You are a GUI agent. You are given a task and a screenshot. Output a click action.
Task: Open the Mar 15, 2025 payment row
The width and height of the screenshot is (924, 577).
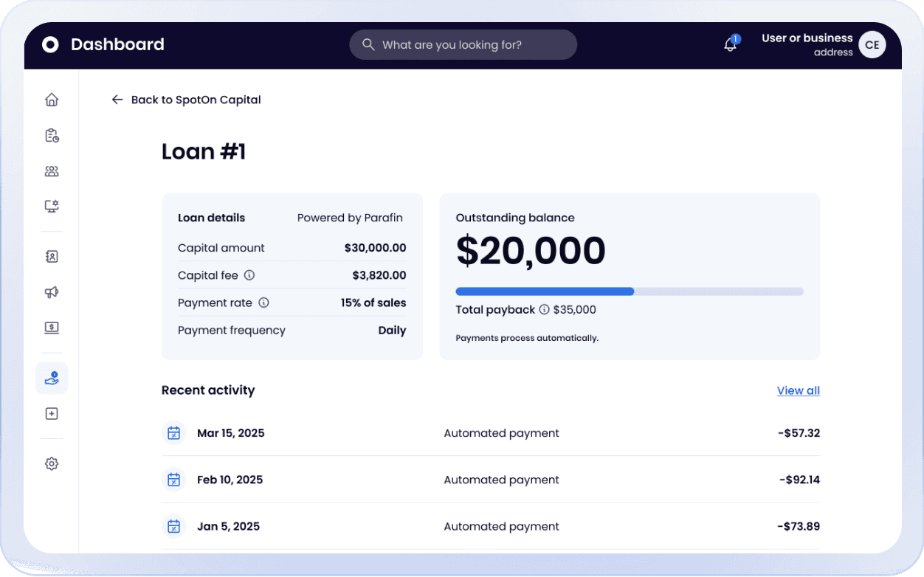pyautogui.click(x=491, y=433)
